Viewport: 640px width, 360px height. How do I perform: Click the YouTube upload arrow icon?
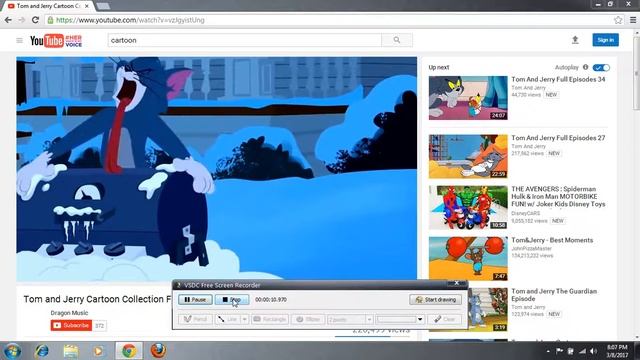[x=575, y=40]
